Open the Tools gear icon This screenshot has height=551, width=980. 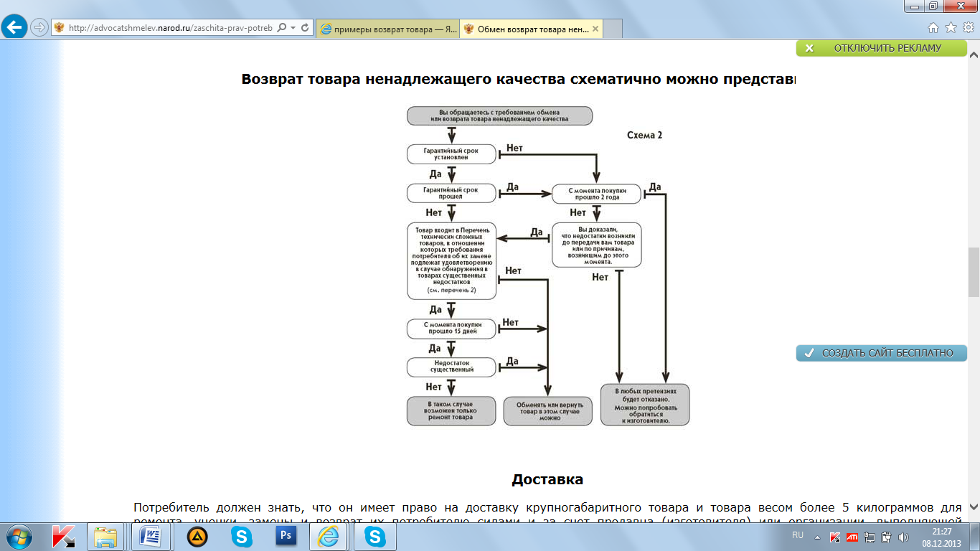pyautogui.click(x=967, y=28)
